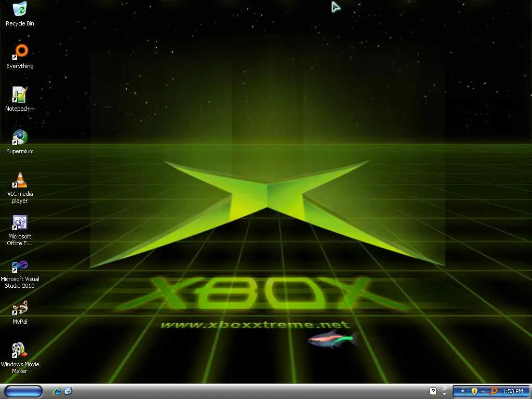Select the Microsoft Office F… shortcut
This screenshot has height=399, width=532.
(20, 230)
